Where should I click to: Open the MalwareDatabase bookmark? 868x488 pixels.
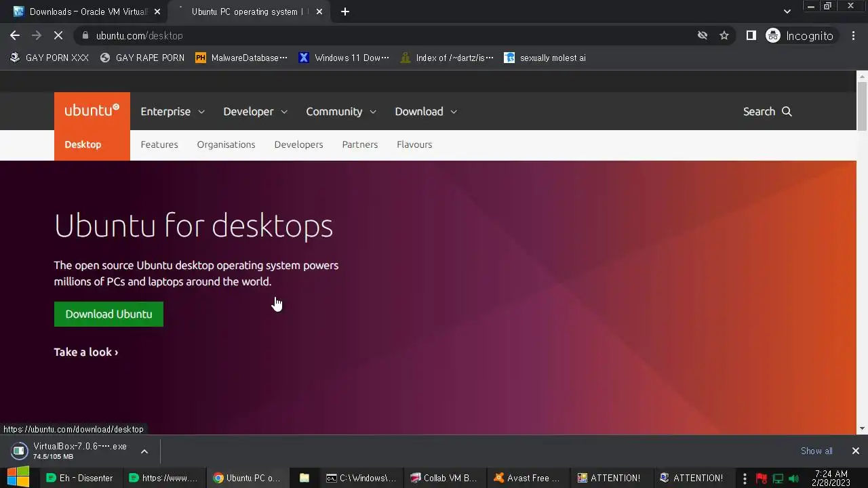[x=241, y=58]
